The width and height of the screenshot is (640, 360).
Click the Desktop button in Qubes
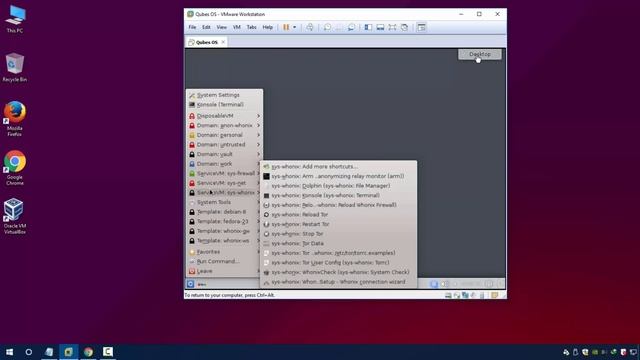480,54
